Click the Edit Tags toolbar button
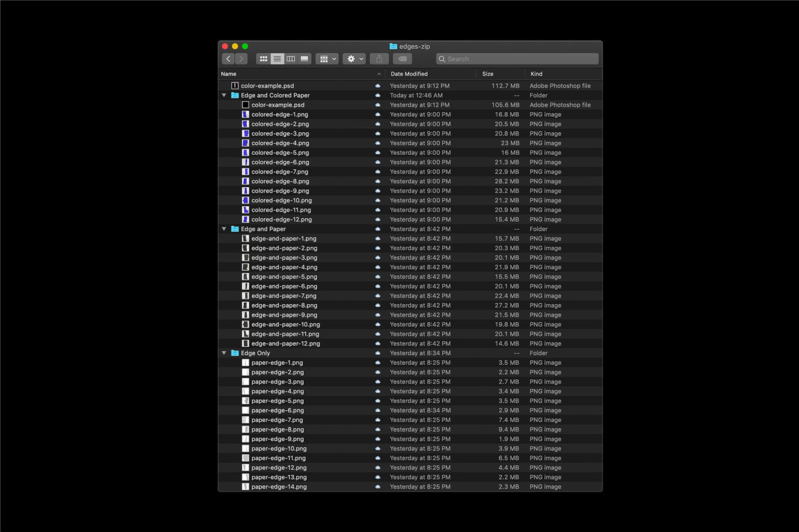799x532 pixels. (403, 59)
